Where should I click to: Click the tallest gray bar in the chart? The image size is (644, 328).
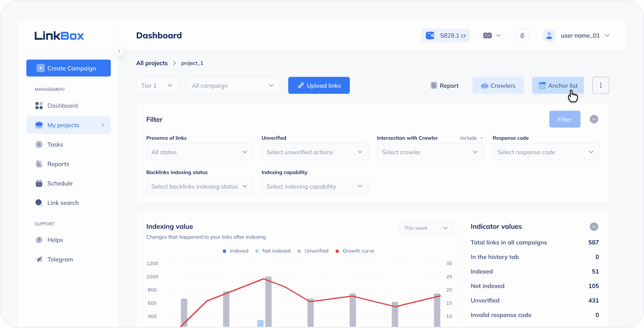(x=268, y=301)
